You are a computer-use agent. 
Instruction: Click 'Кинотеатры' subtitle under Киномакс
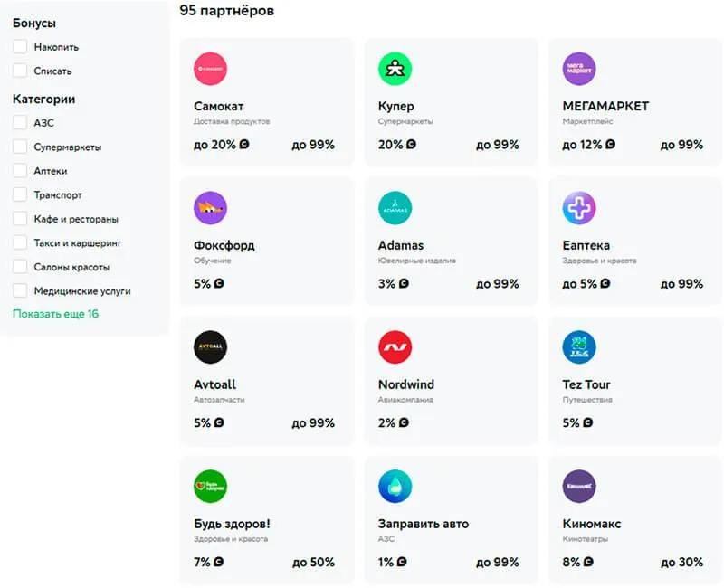(585, 538)
